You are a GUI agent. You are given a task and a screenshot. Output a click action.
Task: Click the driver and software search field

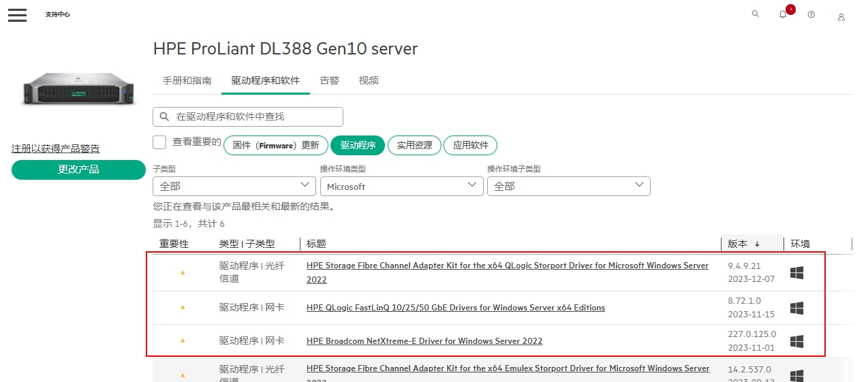[248, 117]
